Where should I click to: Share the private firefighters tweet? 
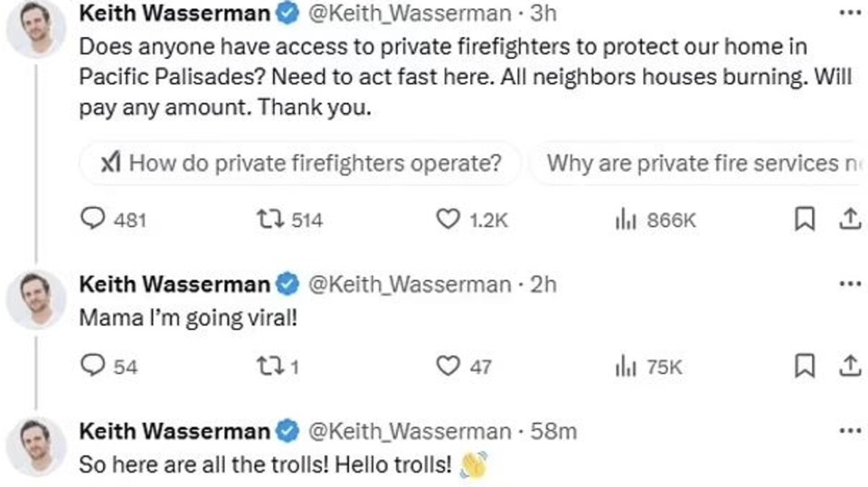[x=849, y=220]
